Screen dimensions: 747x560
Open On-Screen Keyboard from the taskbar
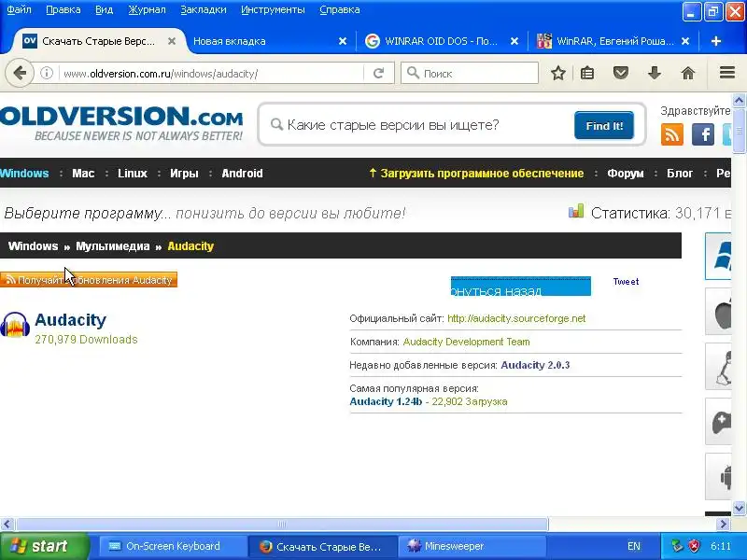172,546
